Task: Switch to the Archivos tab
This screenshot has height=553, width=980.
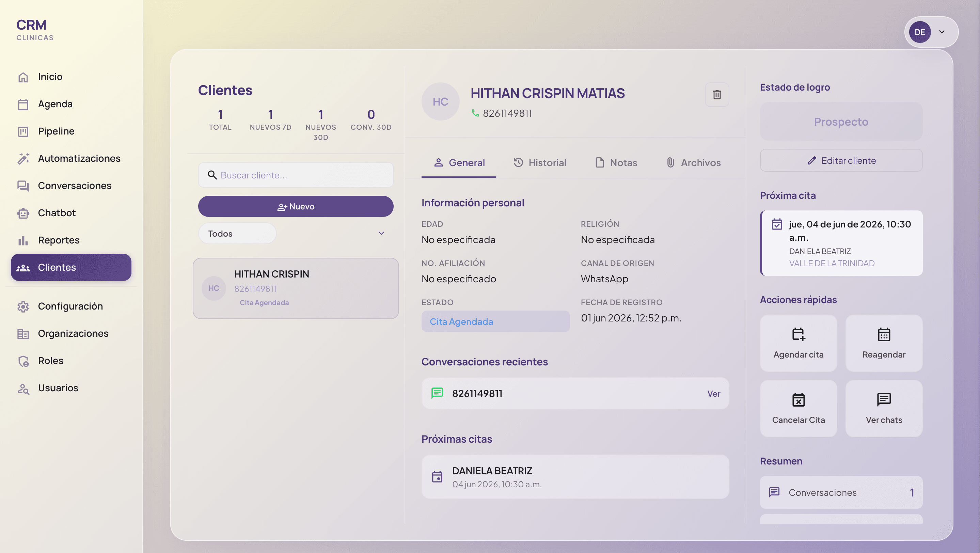Action: [x=693, y=163]
